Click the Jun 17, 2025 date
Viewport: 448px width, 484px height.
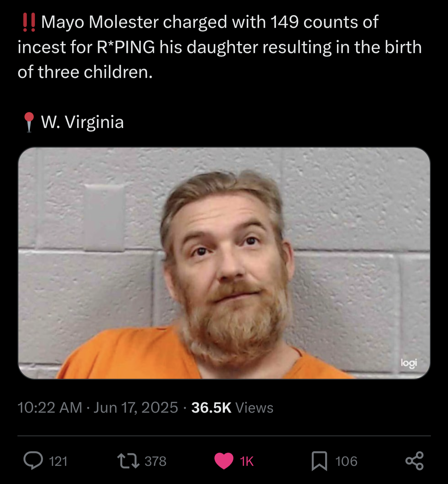click(x=136, y=408)
